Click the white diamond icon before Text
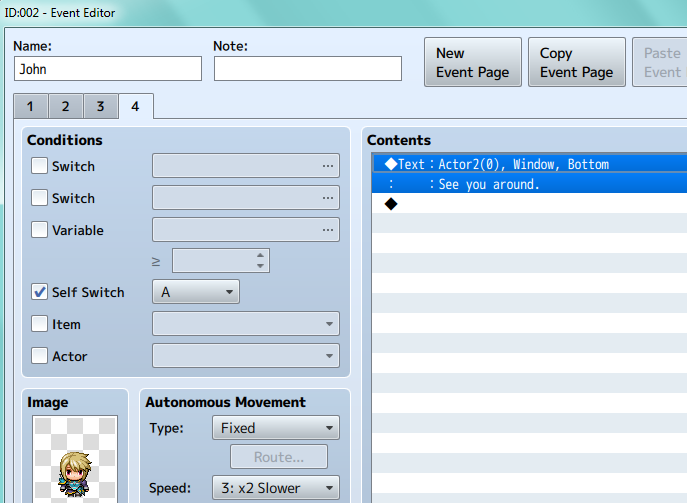687x503 pixels. (x=390, y=164)
